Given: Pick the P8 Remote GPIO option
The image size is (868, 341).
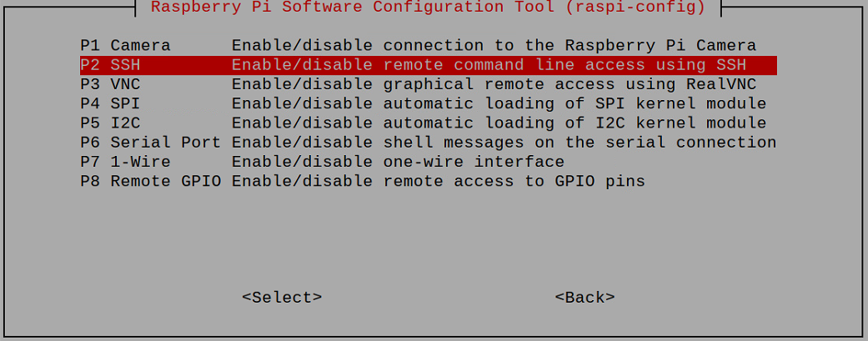Looking at the screenshot, I should [x=429, y=181].
